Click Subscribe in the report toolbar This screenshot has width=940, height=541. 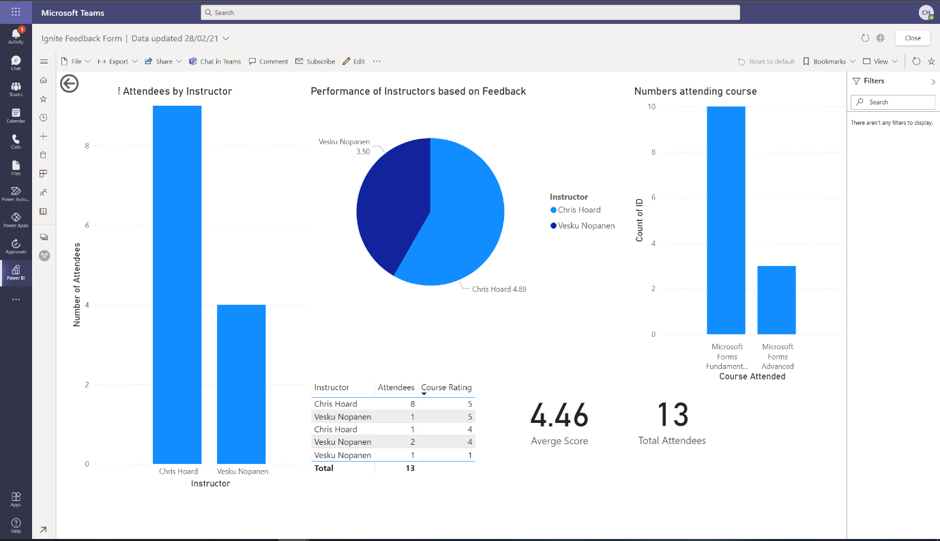coord(315,61)
